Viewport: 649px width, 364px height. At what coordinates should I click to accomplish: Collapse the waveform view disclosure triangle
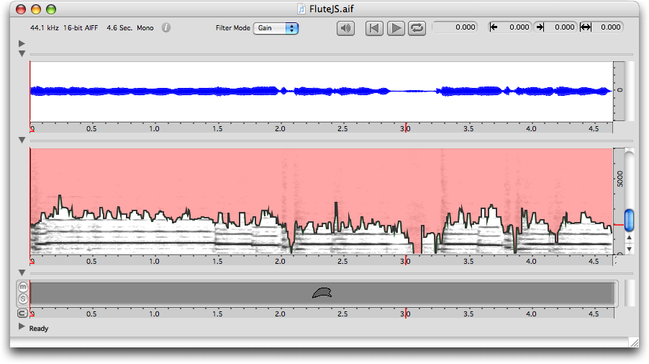coord(22,53)
